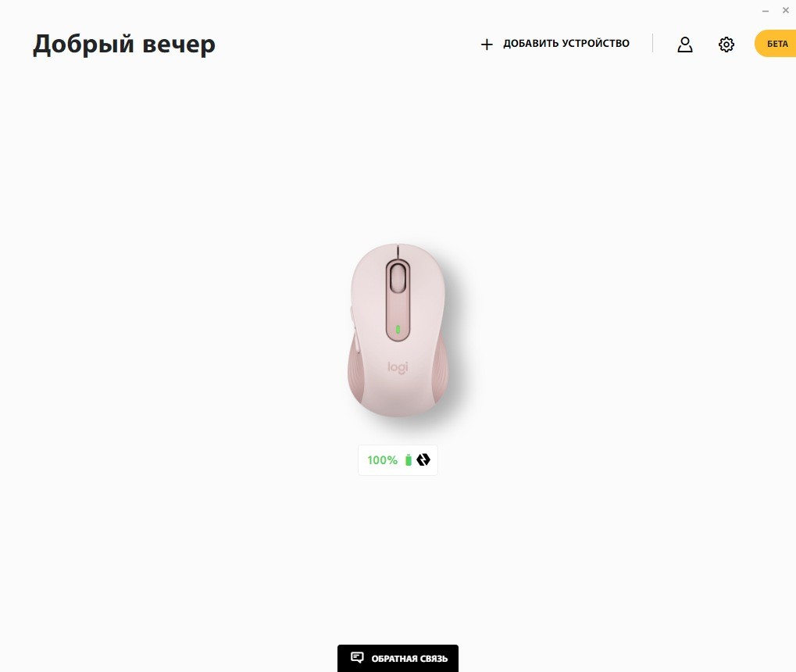Open settings via the gear icon
The image size is (796, 672).
pyautogui.click(x=726, y=45)
